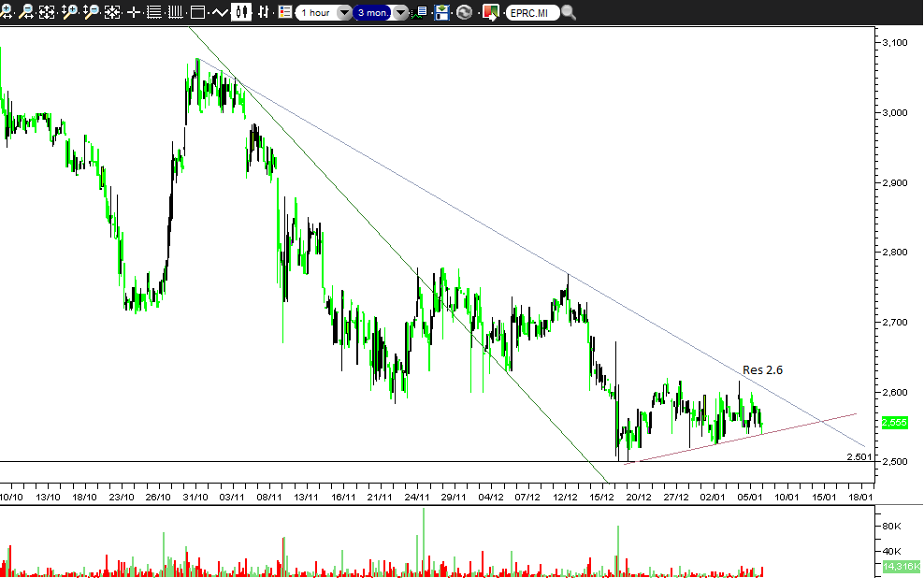Click the 2.501 support level label
The height and width of the screenshot is (578, 924).
(859, 456)
